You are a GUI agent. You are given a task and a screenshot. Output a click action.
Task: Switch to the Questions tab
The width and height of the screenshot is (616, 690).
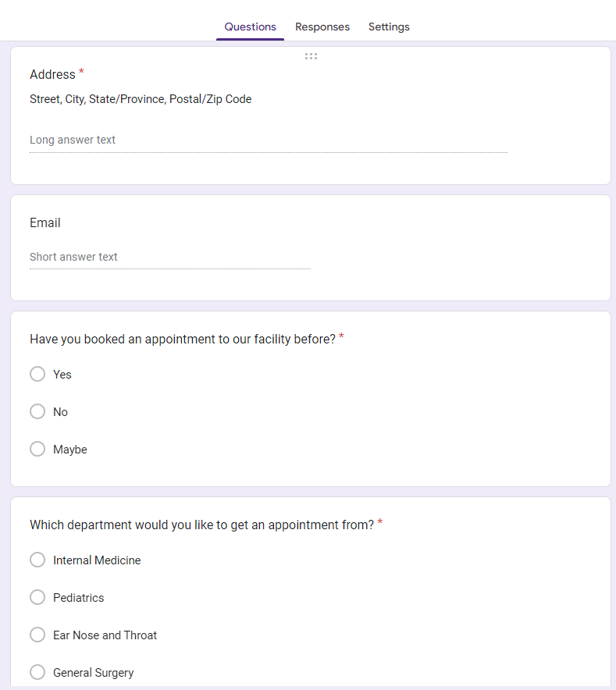coord(250,27)
